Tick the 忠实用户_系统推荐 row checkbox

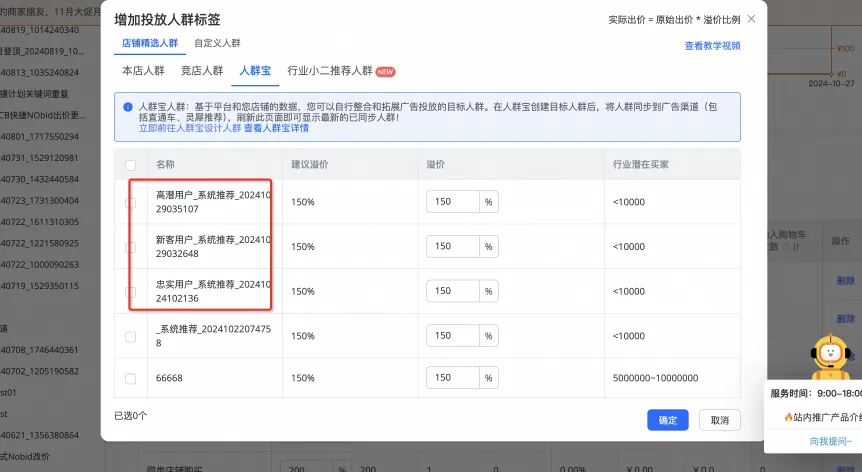[x=131, y=292]
